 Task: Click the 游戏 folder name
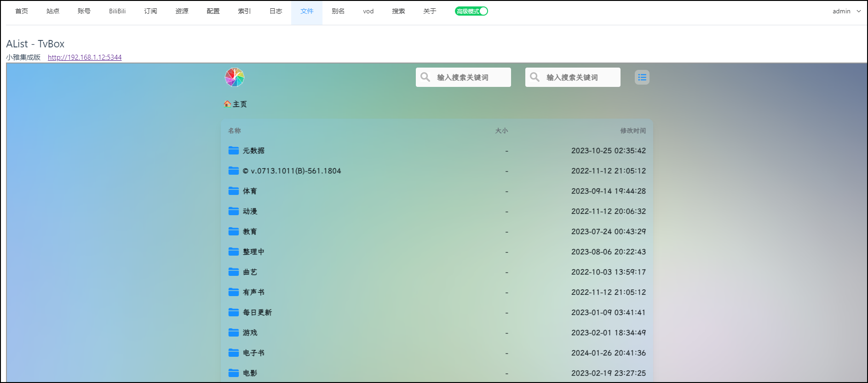click(250, 332)
